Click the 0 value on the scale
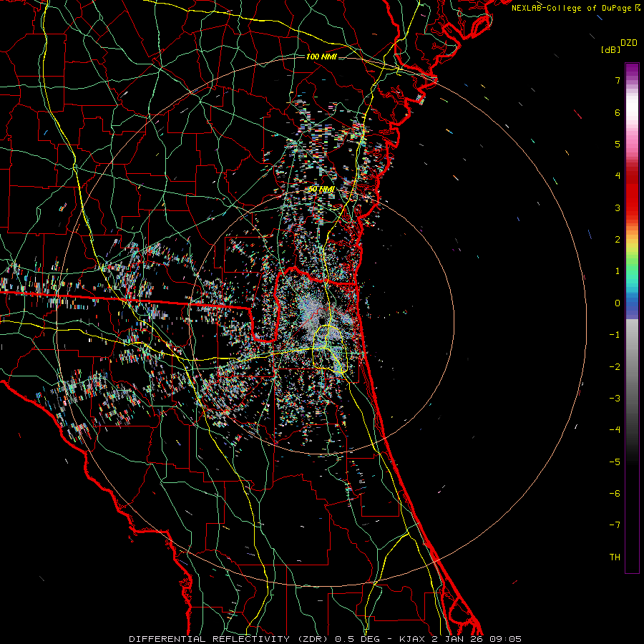Screen dimensions: 644x644 [x=616, y=303]
